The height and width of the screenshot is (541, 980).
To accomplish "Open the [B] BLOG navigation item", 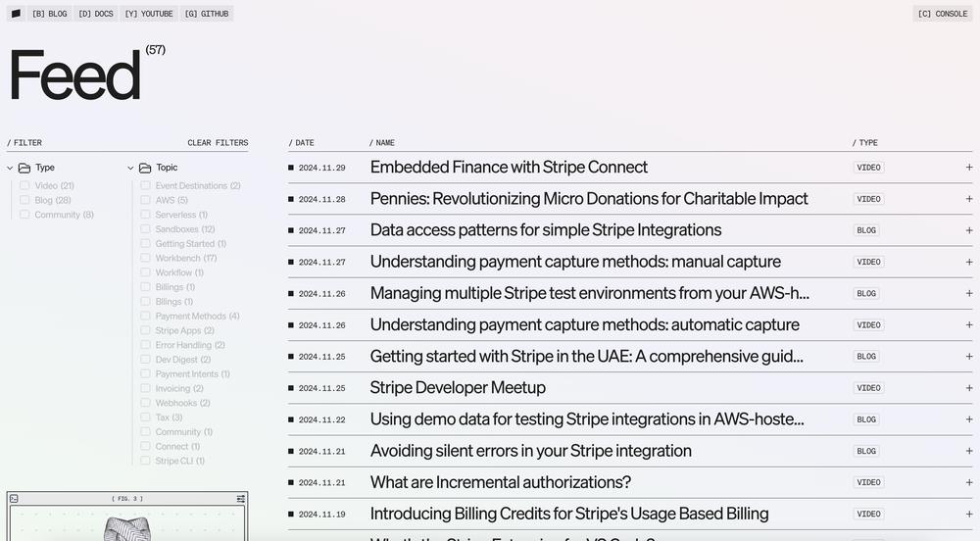I will (x=49, y=13).
